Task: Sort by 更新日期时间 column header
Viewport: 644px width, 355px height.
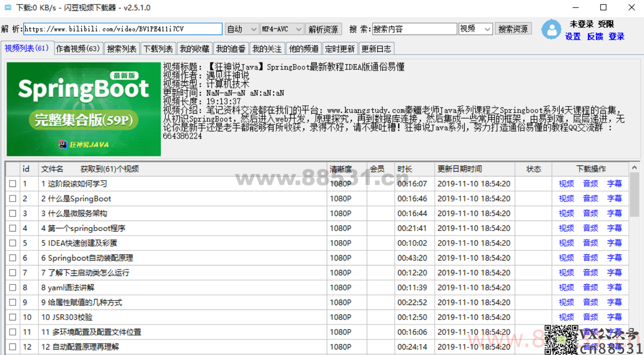Action: [x=475, y=169]
